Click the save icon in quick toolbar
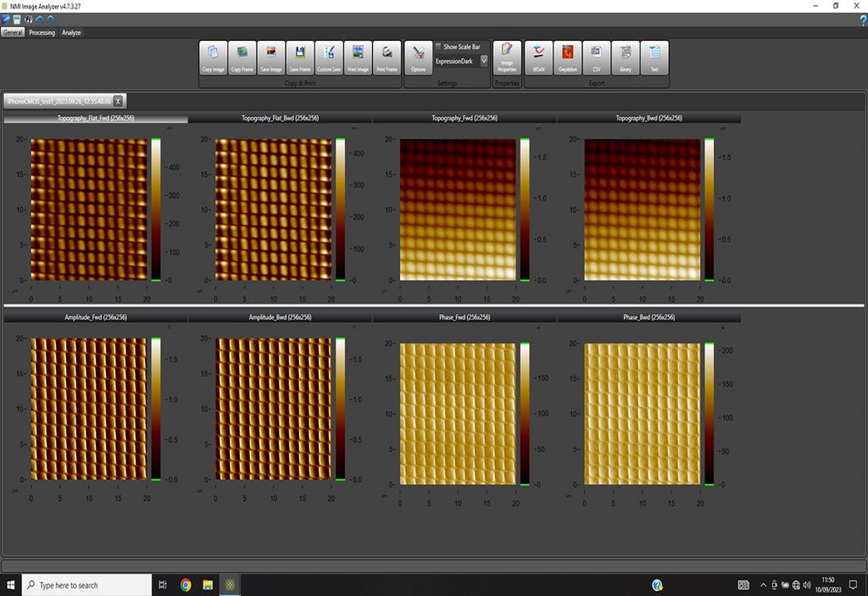 click(17, 19)
